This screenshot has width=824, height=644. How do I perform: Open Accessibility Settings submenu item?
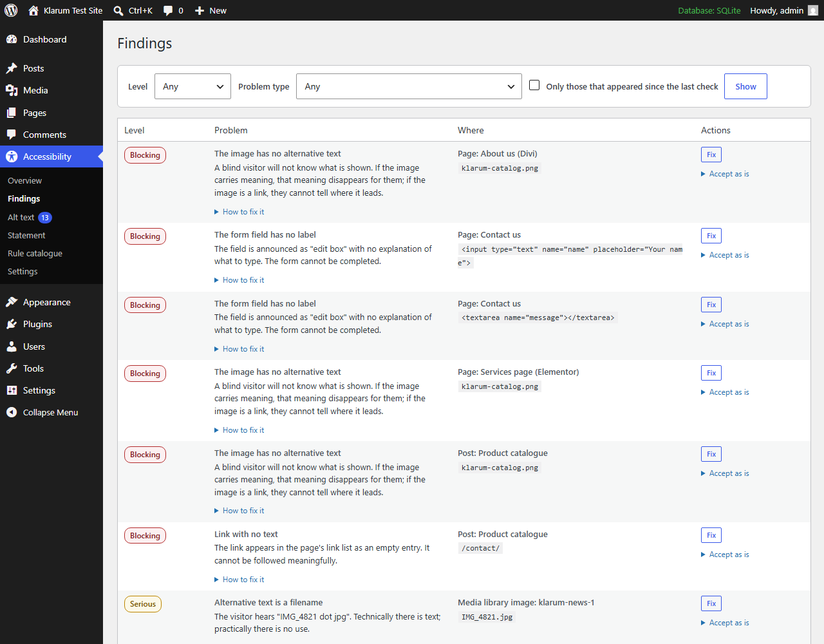pos(23,272)
